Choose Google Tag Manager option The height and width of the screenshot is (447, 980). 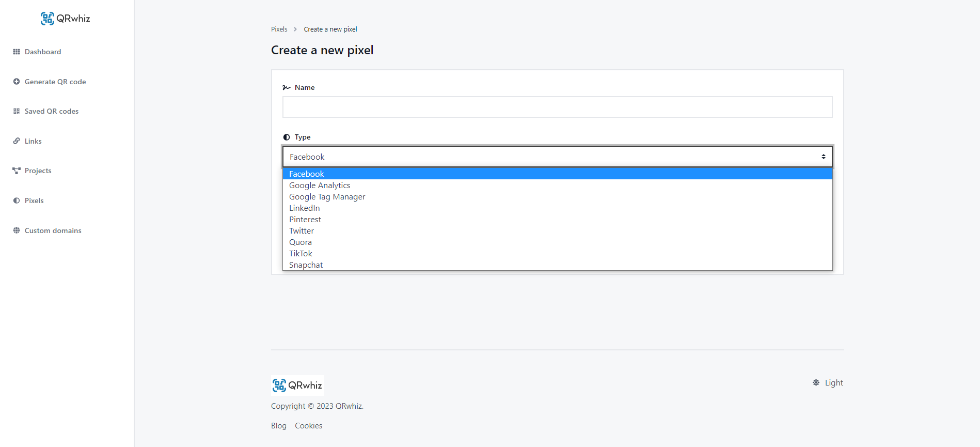coord(558,197)
